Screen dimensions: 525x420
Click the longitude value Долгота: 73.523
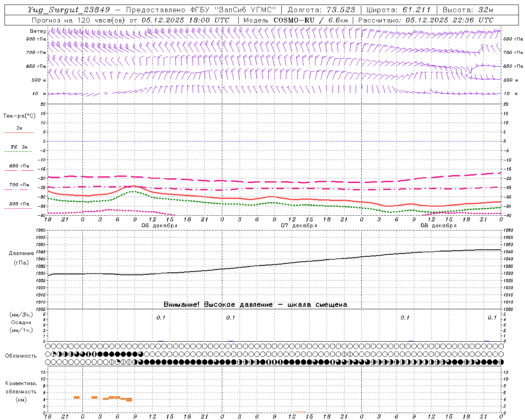coord(321,10)
